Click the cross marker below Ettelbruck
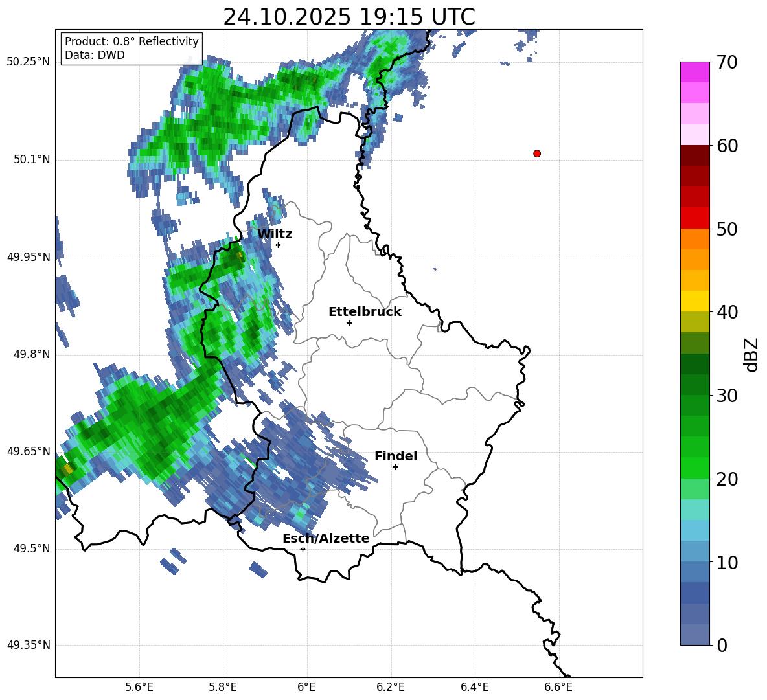Image resolution: width=767 pixels, height=700 pixels. 349,322
